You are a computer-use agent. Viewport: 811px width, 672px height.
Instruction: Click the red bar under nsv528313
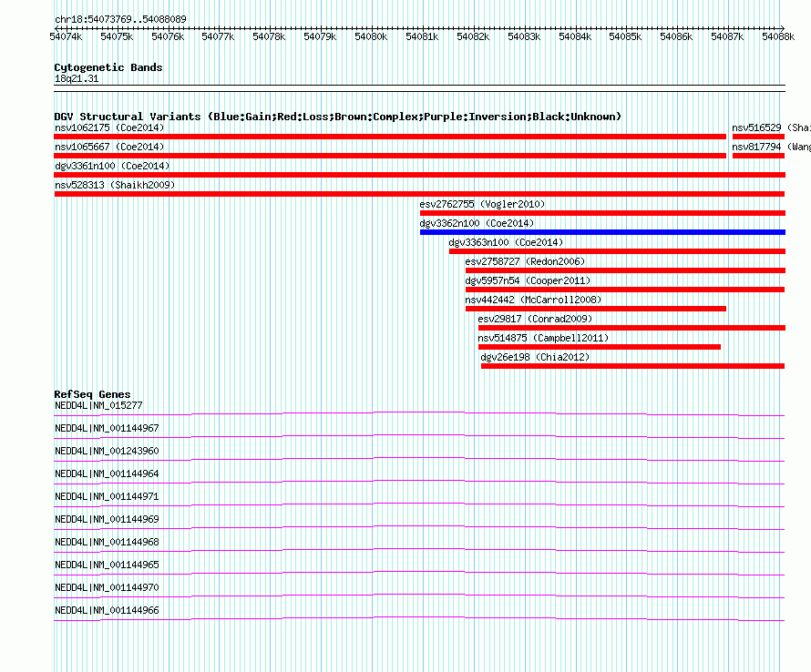tap(419, 194)
